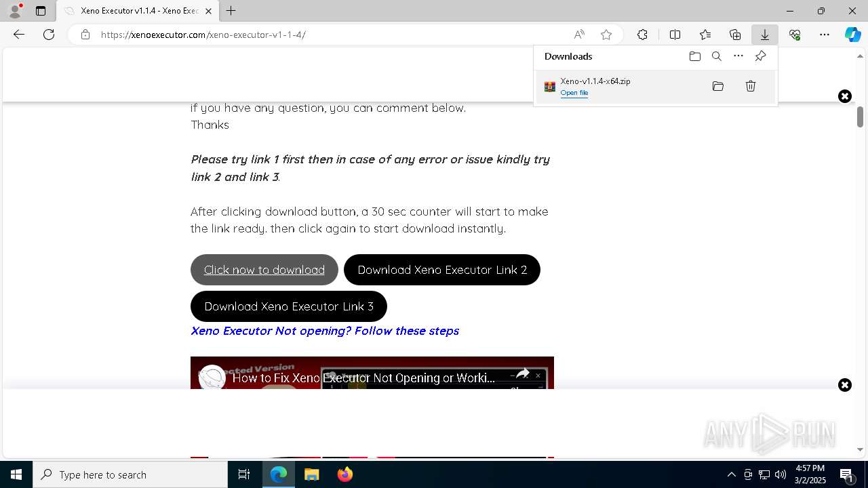Open the notification center
Image resolution: width=868 pixels, height=488 pixels.
[847, 474]
